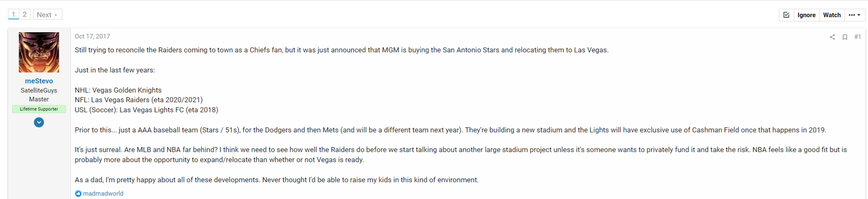Toggle Watch on this thread
Viewport: 868px width, 199px height.
(832, 15)
